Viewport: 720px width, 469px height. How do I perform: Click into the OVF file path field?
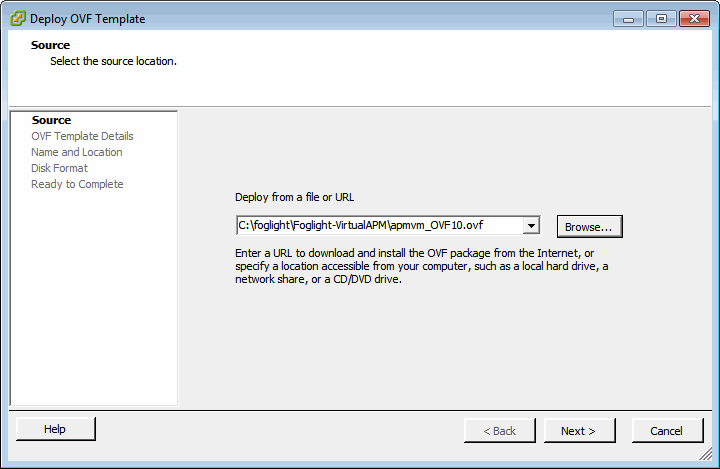tap(379, 226)
